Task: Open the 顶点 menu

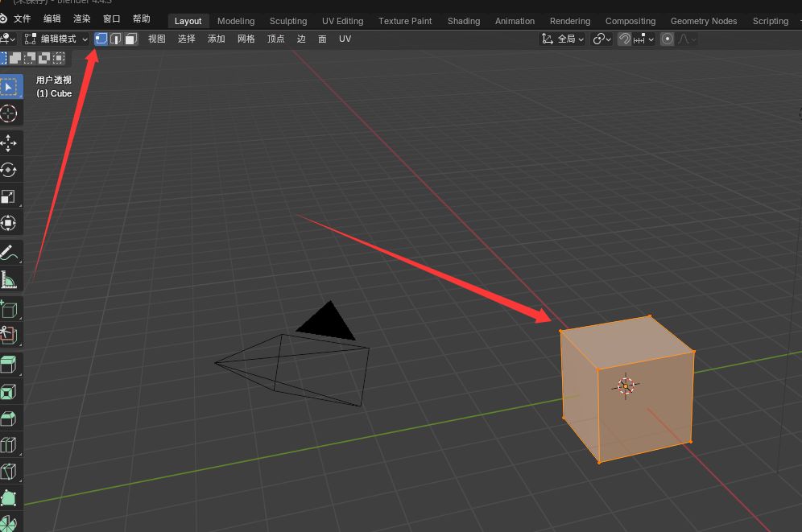Action: pos(275,39)
